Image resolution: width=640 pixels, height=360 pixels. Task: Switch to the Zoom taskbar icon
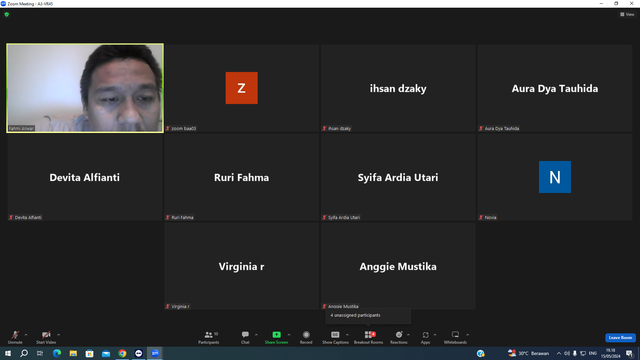pyautogui.click(x=155, y=353)
